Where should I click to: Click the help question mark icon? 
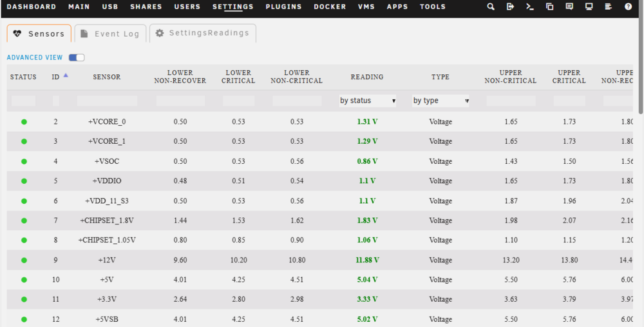click(x=629, y=6)
